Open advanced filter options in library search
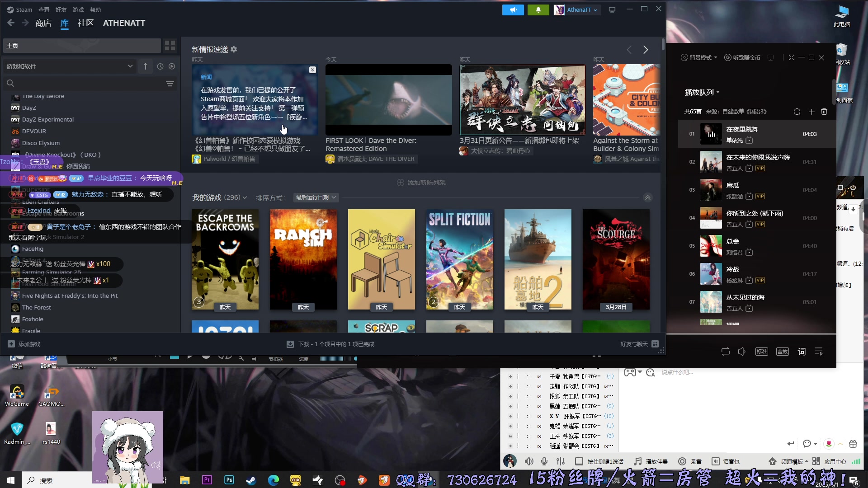Screen dimensions: 868x488 [170, 84]
